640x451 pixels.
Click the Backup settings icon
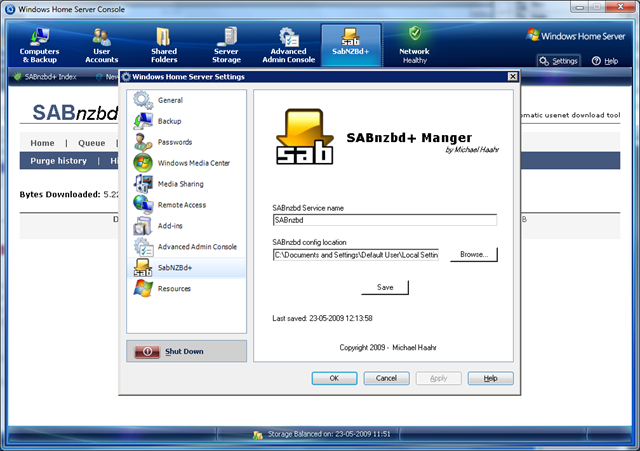[143, 121]
